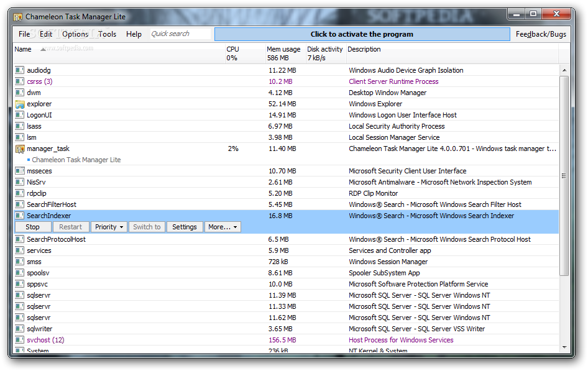Open the Feedback/Bugs link
The height and width of the screenshot is (371, 588).
541,34
